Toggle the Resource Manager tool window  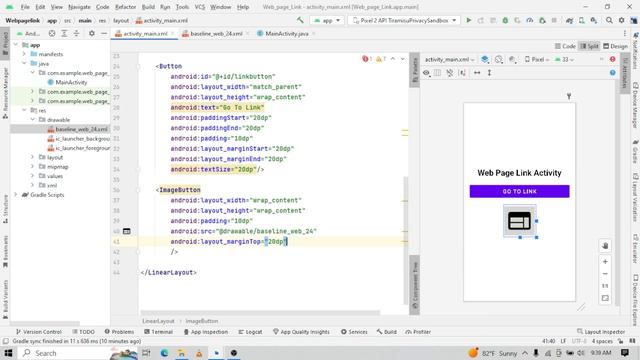pyautogui.click(x=5, y=93)
